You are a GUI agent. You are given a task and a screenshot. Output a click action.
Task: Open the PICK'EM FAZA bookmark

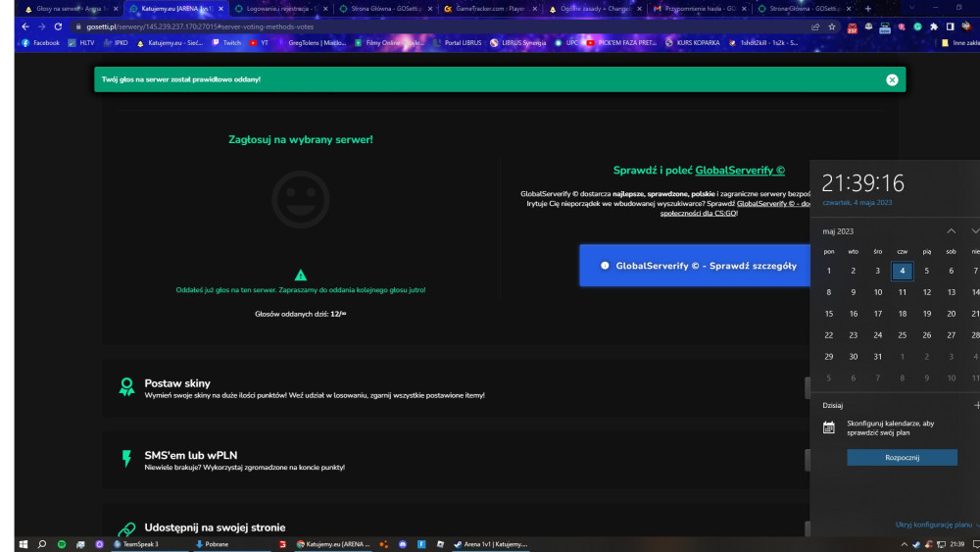[621, 43]
